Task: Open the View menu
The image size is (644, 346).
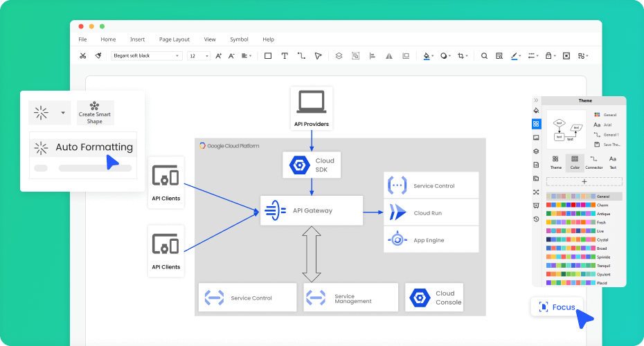Action: [210, 39]
